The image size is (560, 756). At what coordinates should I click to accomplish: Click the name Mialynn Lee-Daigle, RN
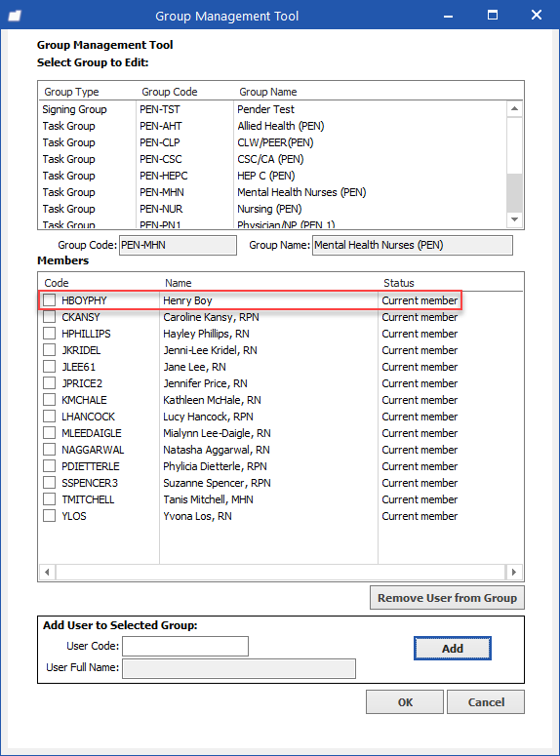(x=217, y=432)
